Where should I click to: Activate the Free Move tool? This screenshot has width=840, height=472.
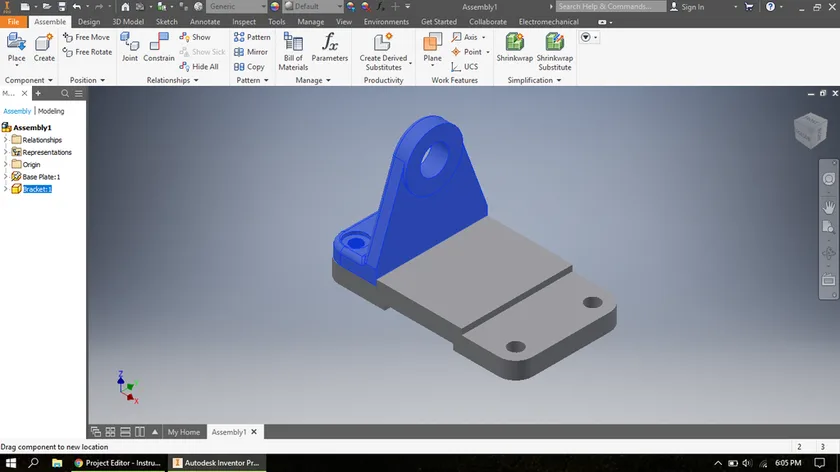[x=86, y=37]
